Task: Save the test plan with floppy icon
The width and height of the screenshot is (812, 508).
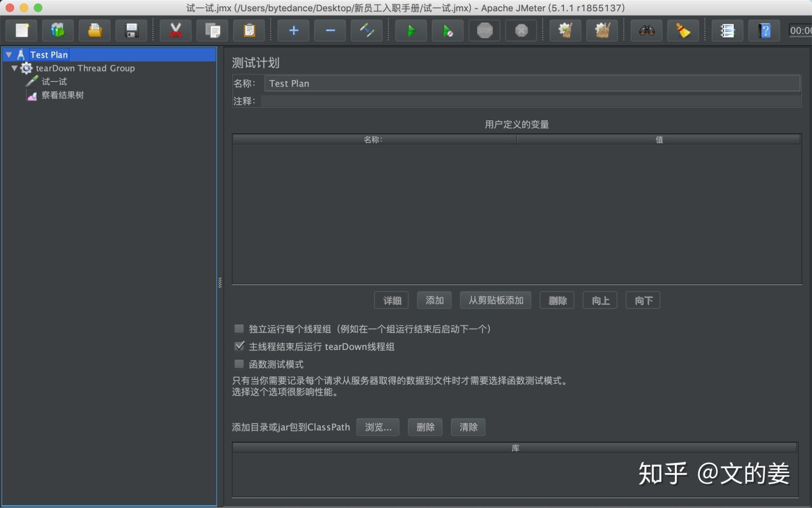Action: click(131, 30)
